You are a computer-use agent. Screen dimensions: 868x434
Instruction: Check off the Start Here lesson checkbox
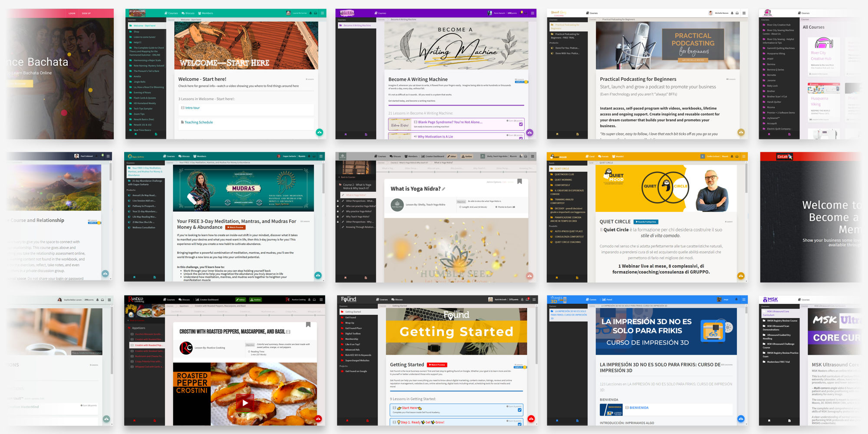click(x=519, y=410)
